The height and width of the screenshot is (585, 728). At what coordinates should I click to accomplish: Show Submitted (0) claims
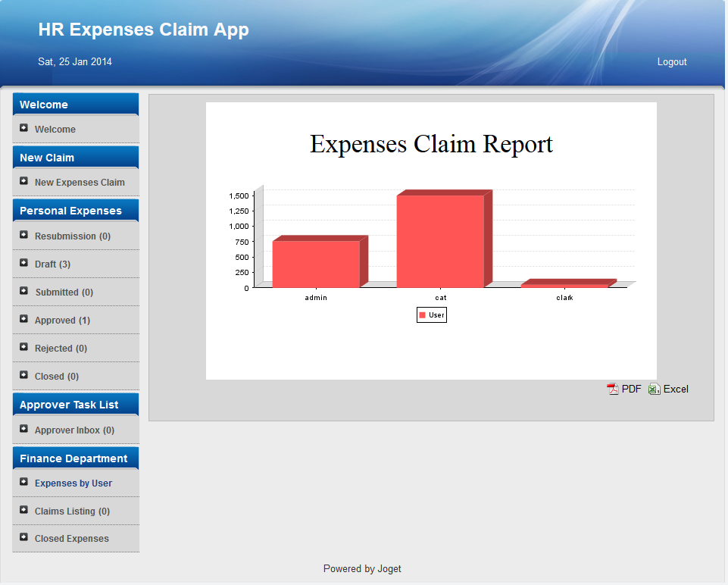[x=64, y=292]
